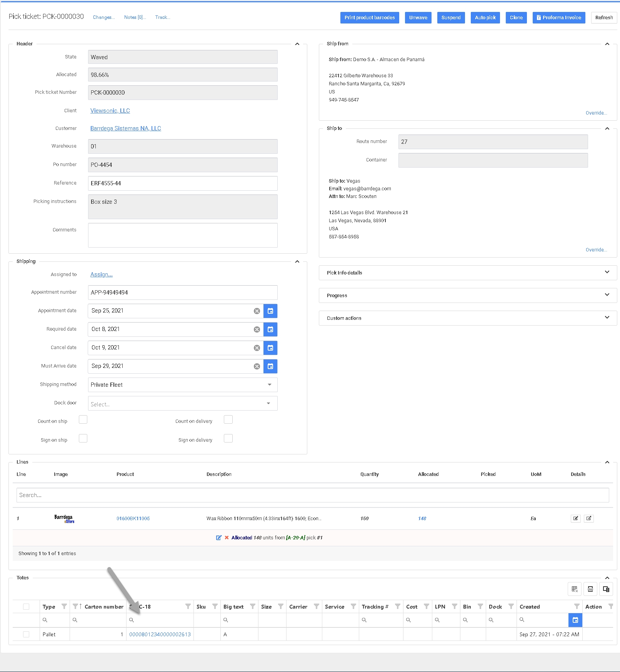The image size is (620, 672).
Task: Enable the Count on ship checkbox
Action: click(x=83, y=419)
